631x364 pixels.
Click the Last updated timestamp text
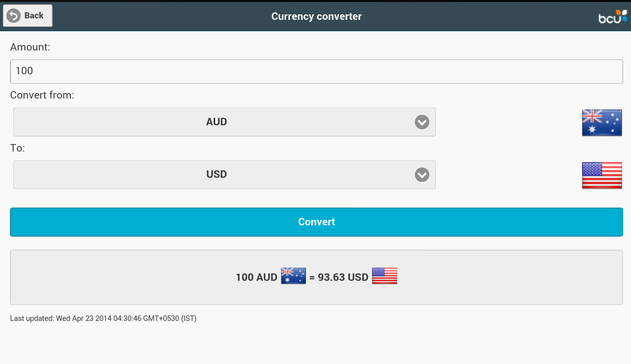coord(103,318)
